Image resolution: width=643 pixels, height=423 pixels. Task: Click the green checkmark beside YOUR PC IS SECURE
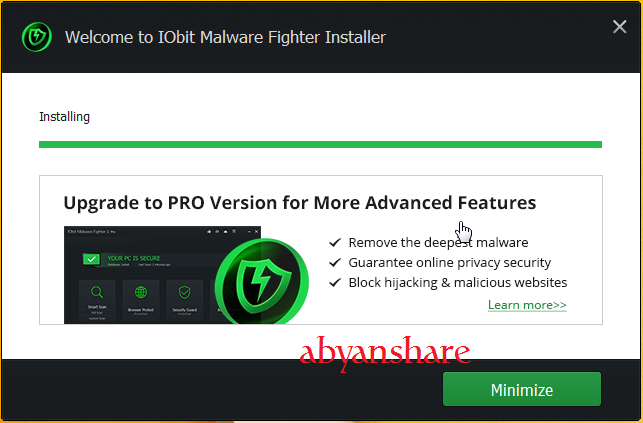[x=91, y=259]
